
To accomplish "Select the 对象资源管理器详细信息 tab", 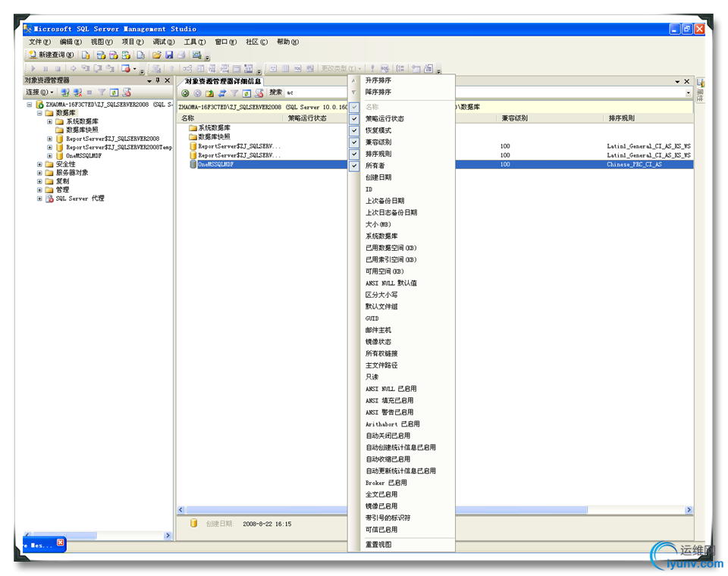I will coord(223,81).
